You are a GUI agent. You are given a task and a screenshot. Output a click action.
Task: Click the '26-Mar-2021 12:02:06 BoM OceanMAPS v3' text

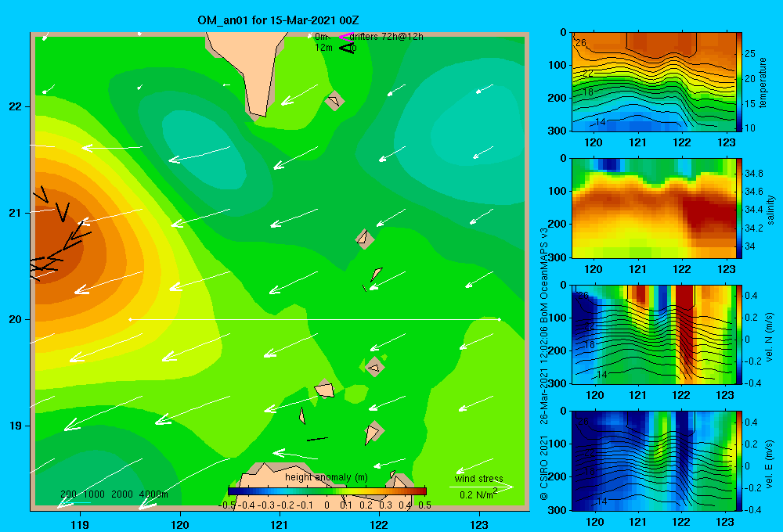pyautogui.click(x=544, y=325)
